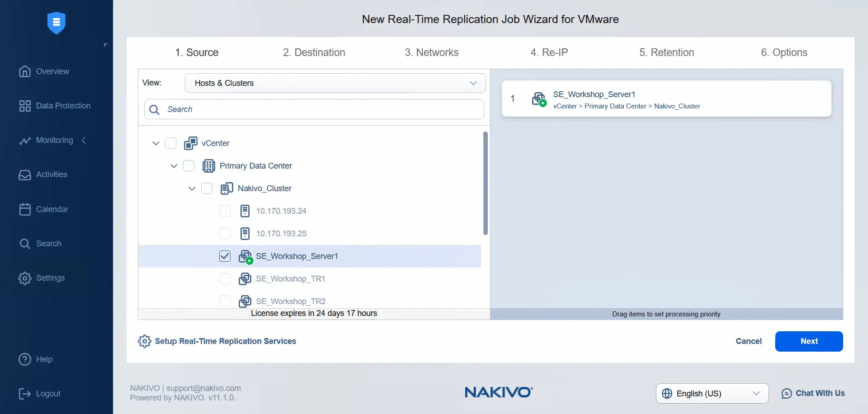Switch to the Destination step

(x=314, y=52)
